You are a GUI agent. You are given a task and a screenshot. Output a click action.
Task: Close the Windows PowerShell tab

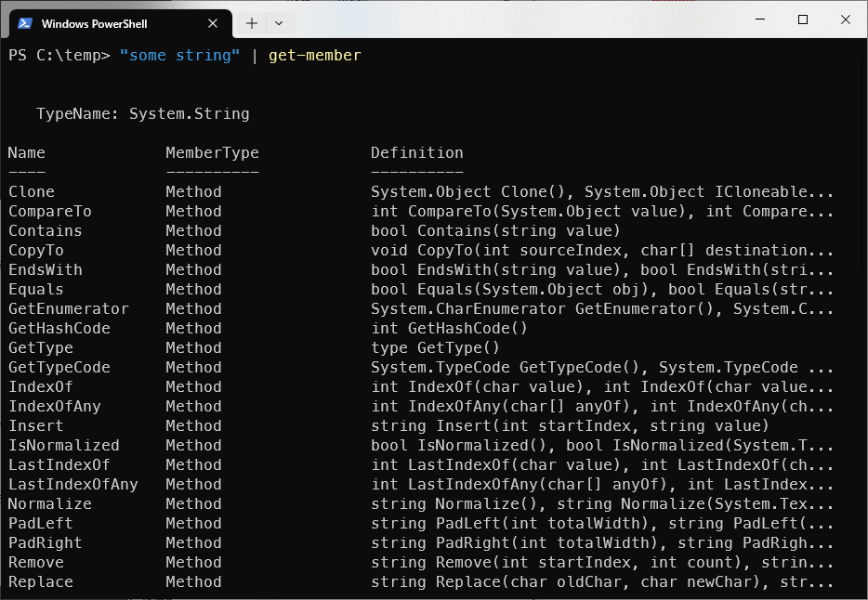(213, 23)
